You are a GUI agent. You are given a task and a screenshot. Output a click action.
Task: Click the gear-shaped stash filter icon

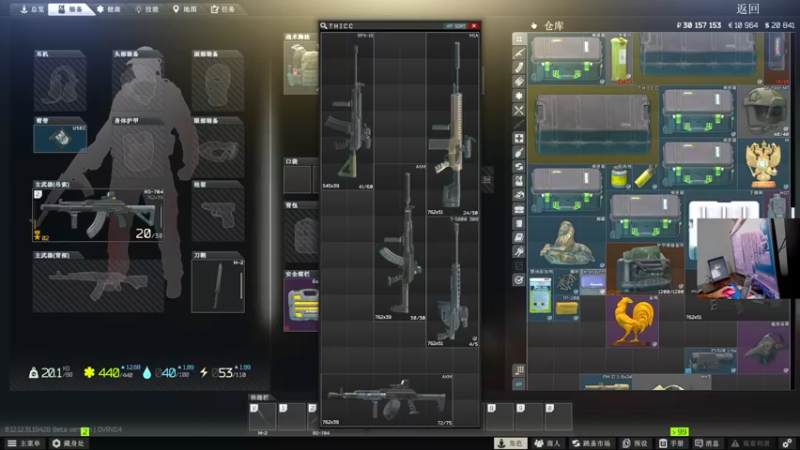tap(519, 96)
